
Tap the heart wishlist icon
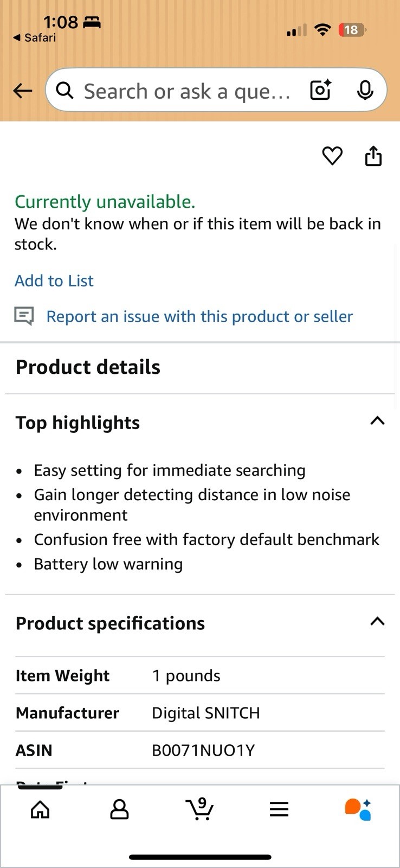332,156
